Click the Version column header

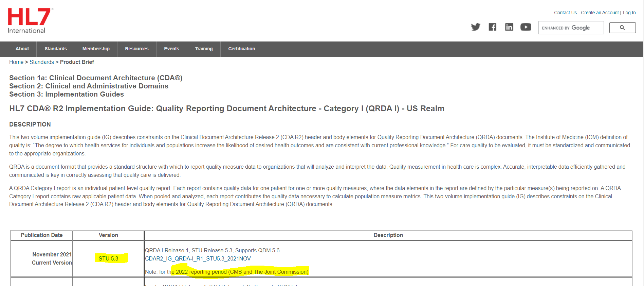(x=108, y=235)
